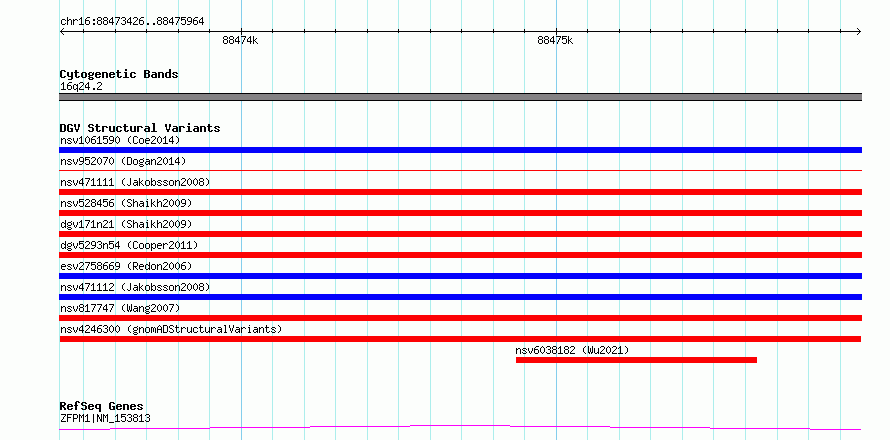Click the gray 16q24.2 cytogenetic band bar
Image resolution: width=890 pixels, height=440 pixels.
(x=460, y=97)
